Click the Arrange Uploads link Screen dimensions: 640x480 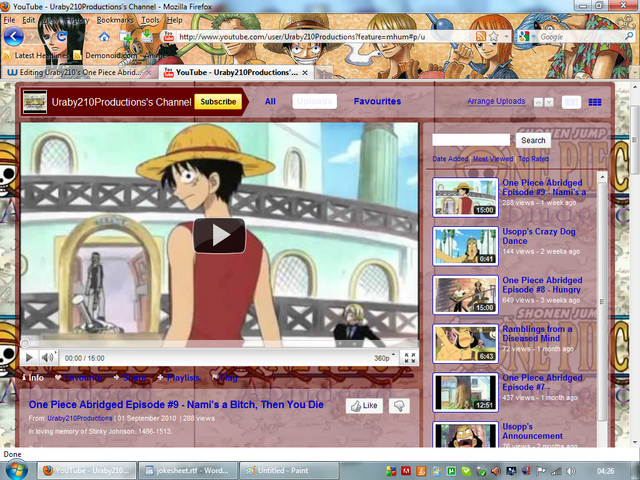496,101
